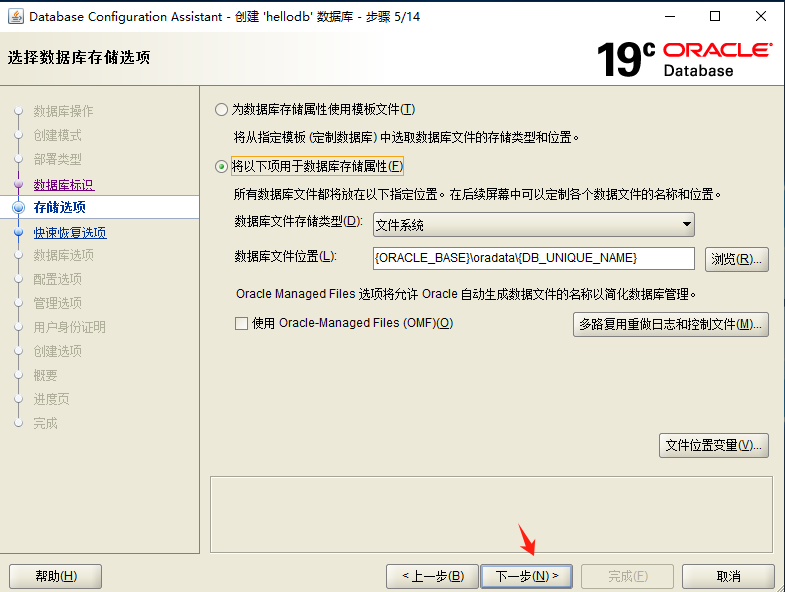Click the 创建模式 step label
The image size is (785, 592).
58,135
